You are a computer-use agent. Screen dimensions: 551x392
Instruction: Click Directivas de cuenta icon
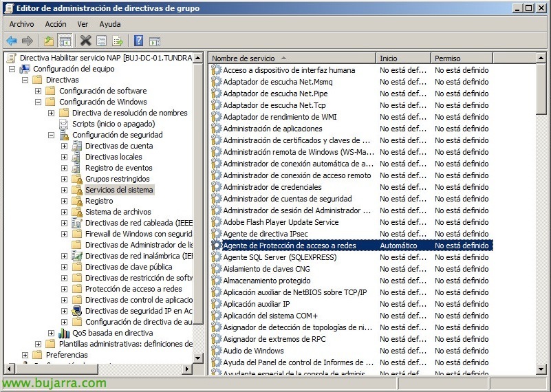pos(76,146)
